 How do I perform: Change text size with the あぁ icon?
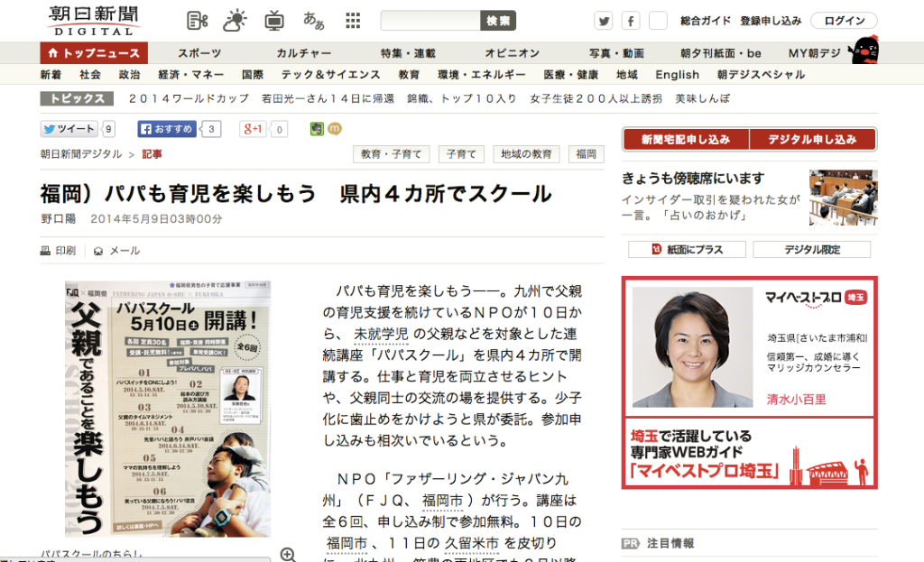pos(313,19)
